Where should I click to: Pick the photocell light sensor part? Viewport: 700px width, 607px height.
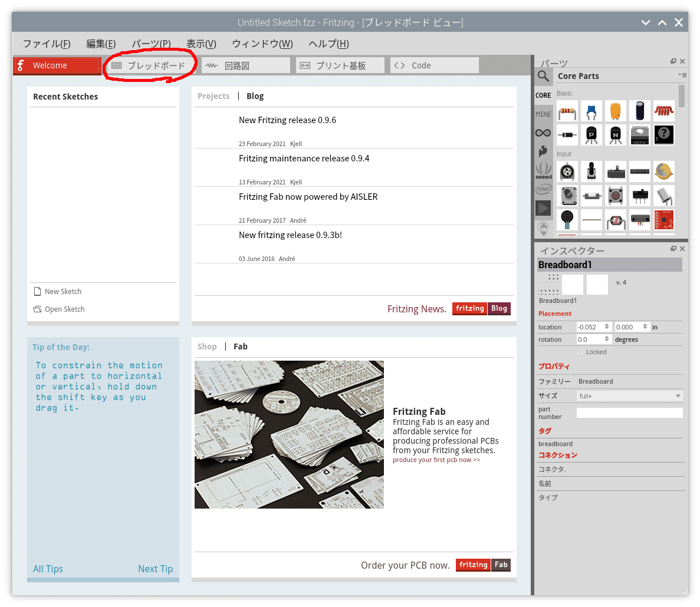pos(616,219)
